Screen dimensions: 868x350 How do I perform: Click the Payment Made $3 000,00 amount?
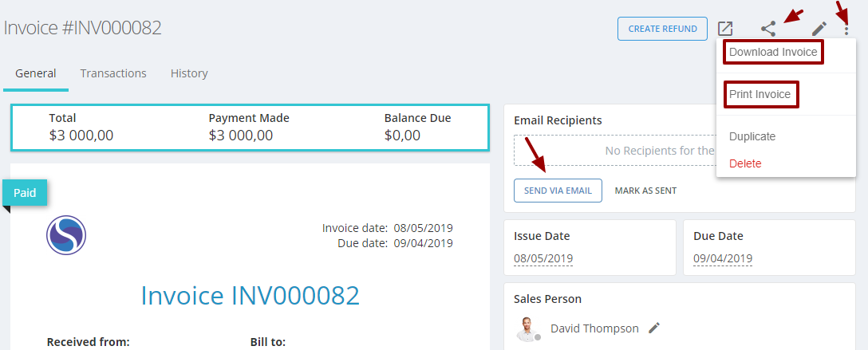pos(241,135)
